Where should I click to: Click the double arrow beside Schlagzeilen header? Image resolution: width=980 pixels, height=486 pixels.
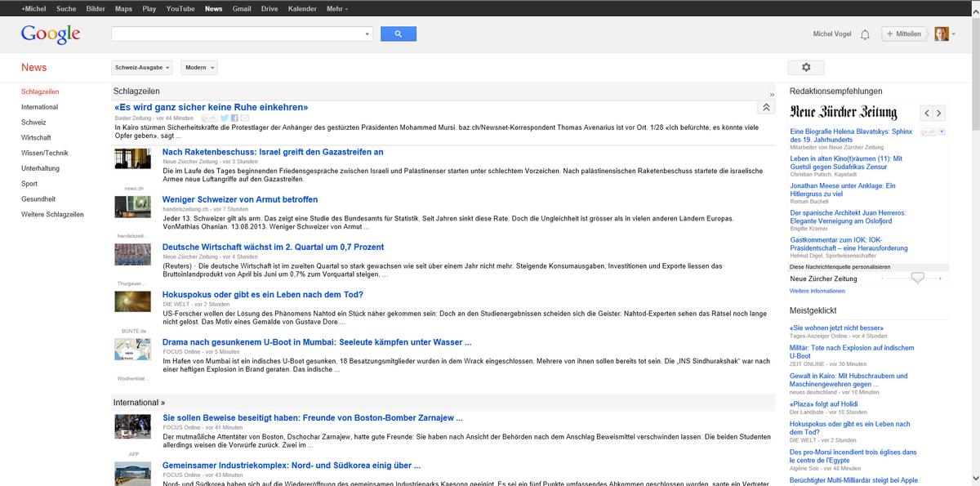point(772,95)
